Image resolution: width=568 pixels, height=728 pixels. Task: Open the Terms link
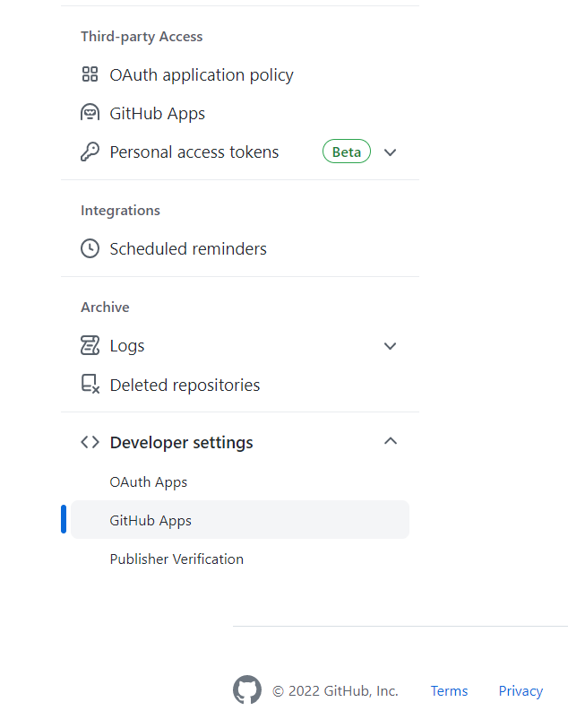pyautogui.click(x=449, y=690)
